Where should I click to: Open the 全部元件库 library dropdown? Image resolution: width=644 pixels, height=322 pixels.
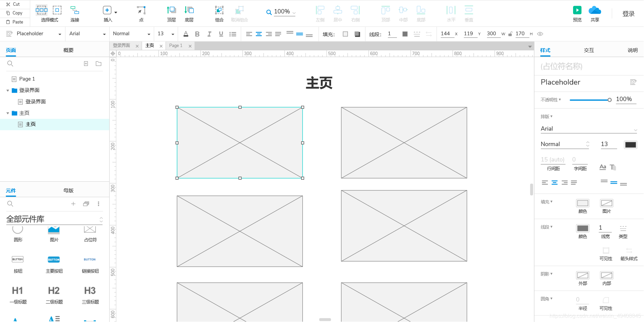[54, 219]
